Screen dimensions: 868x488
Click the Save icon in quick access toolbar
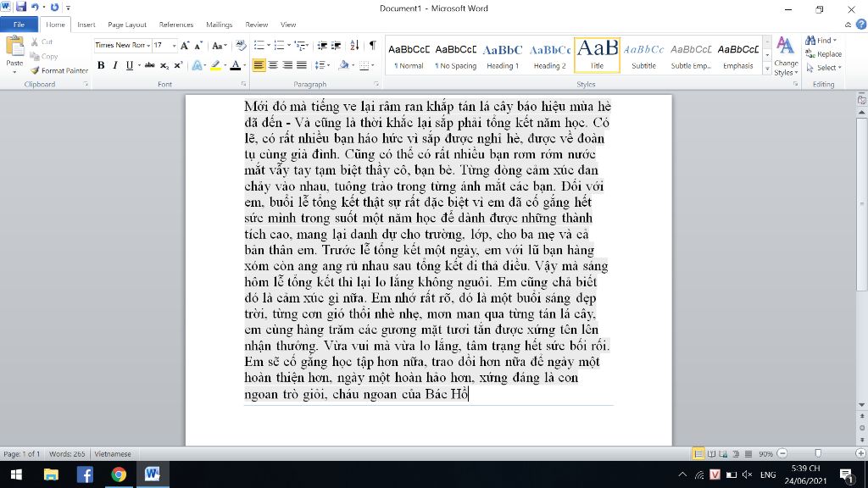pyautogui.click(x=21, y=7)
